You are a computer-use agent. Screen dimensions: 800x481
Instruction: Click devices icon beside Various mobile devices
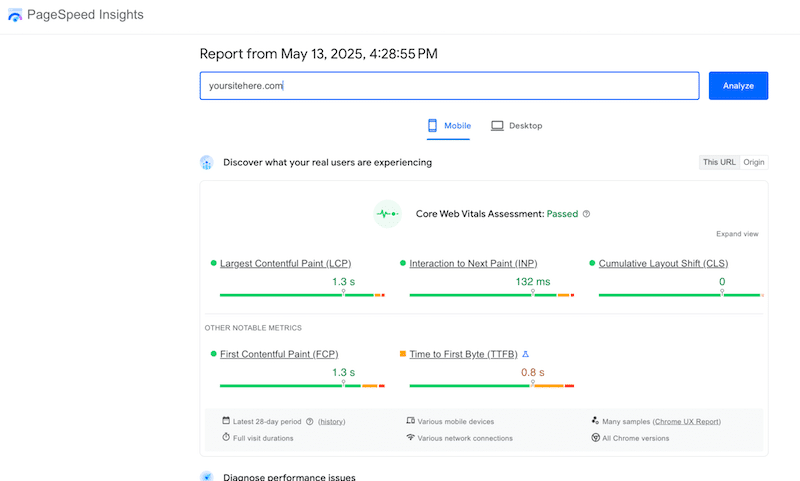pos(410,421)
